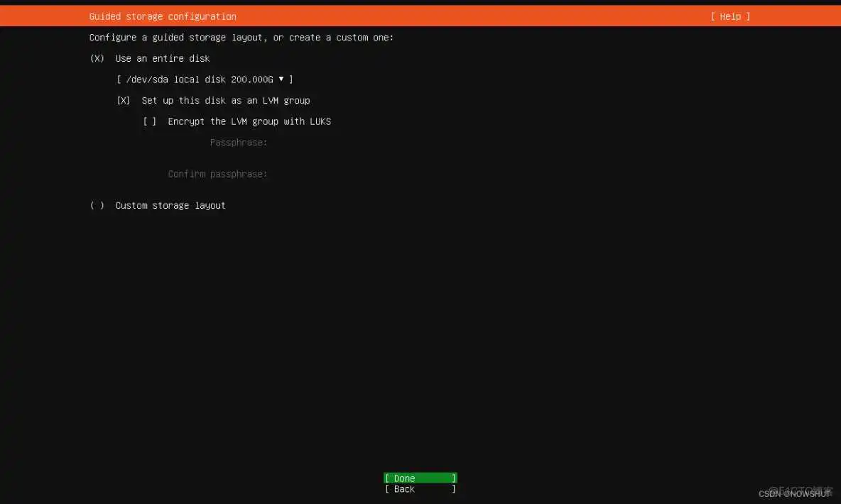Click the 'Passphrase:' label

[239, 143]
